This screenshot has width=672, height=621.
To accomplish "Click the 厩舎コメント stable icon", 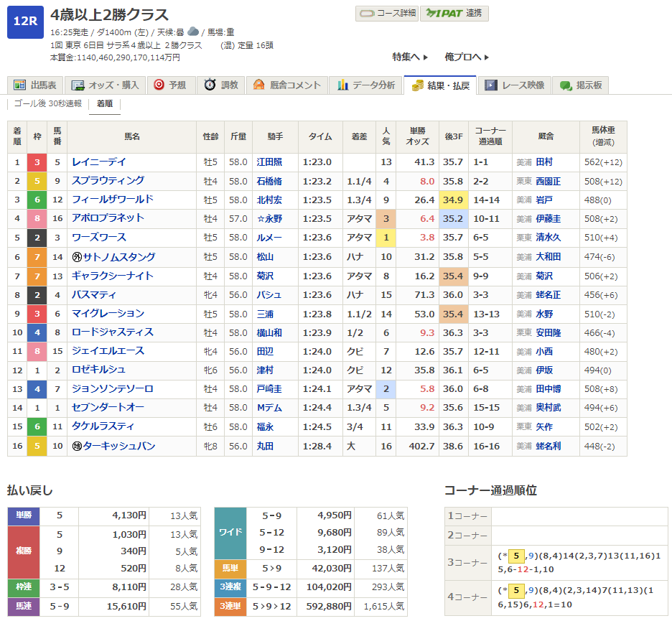I will point(259,85).
